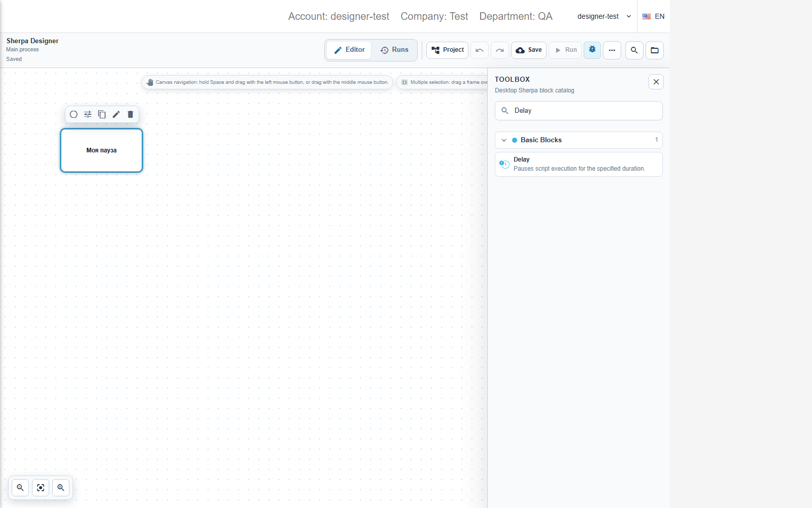Click the Canvas navigation hint chip
Viewport: 812px width, 508px height.
(x=267, y=82)
